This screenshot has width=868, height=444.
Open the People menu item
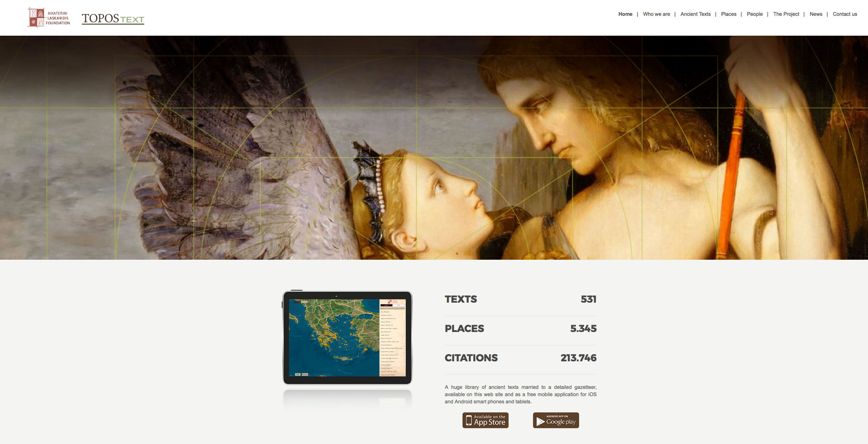755,14
